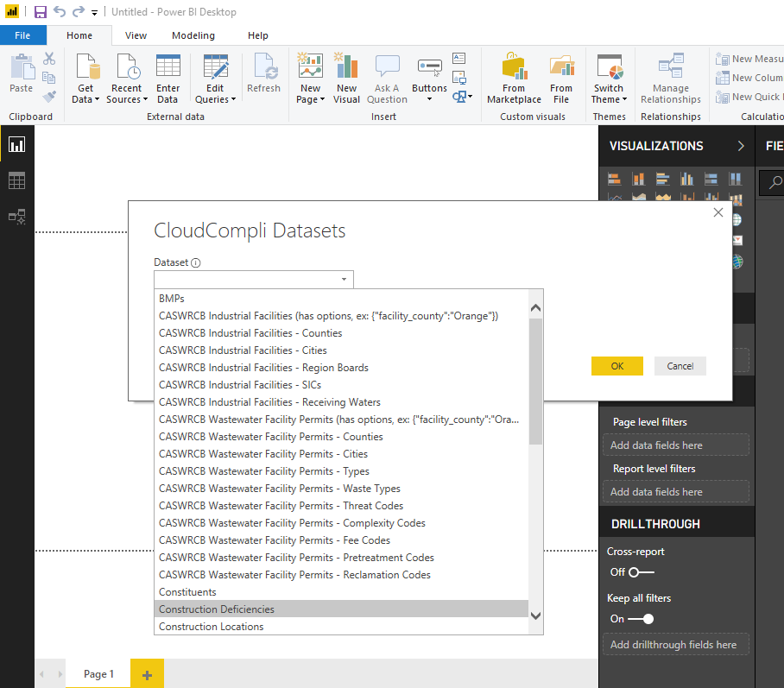Select Construction Deficiencies dataset

tap(341, 609)
